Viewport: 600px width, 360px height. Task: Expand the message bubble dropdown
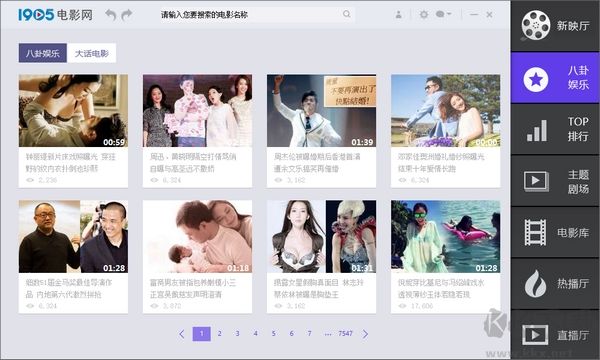coord(443,14)
